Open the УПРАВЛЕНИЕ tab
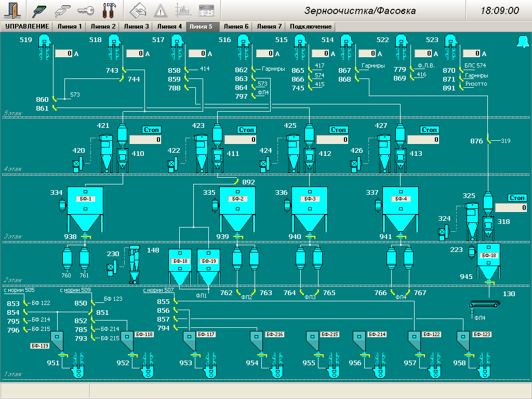The height and width of the screenshot is (399, 532). pyautogui.click(x=27, y=26)
